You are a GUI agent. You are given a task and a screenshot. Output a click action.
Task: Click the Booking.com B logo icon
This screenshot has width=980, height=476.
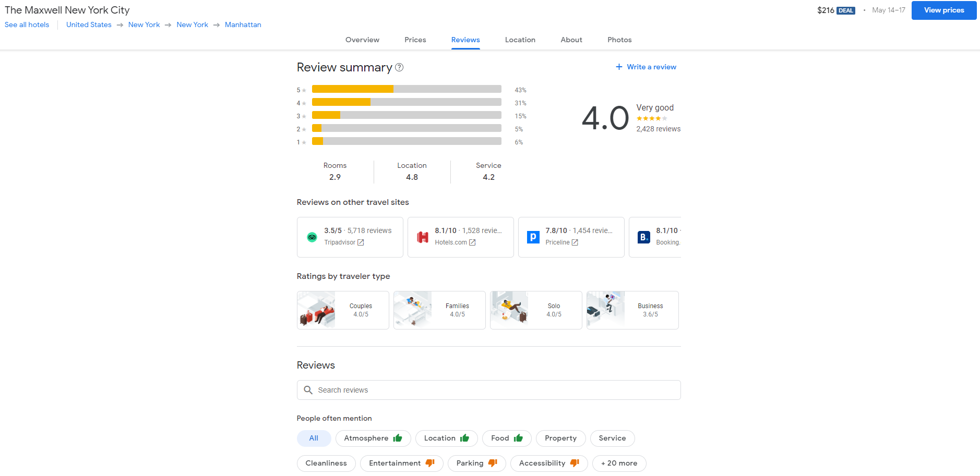(643, 237)
